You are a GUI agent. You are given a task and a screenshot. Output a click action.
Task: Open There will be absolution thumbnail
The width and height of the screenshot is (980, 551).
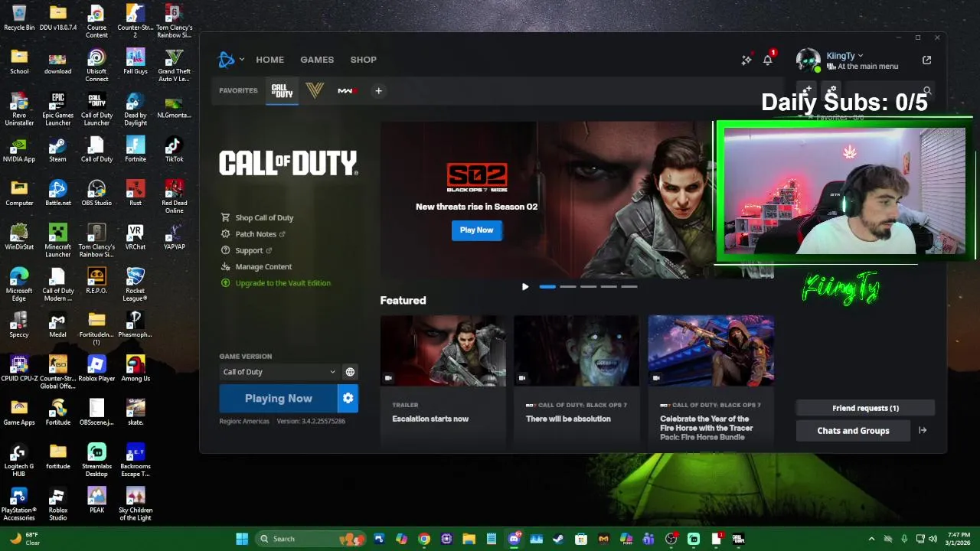coord(577,350)
